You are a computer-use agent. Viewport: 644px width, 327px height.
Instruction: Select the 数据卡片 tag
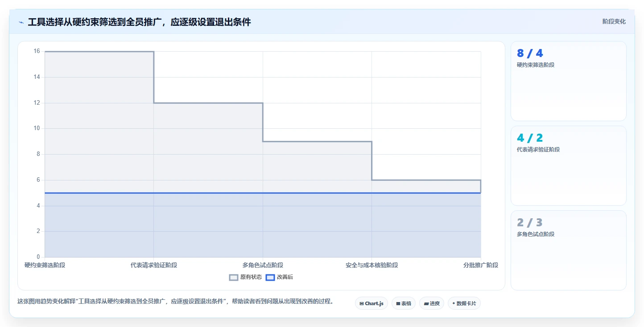click(x=464, y=303)
